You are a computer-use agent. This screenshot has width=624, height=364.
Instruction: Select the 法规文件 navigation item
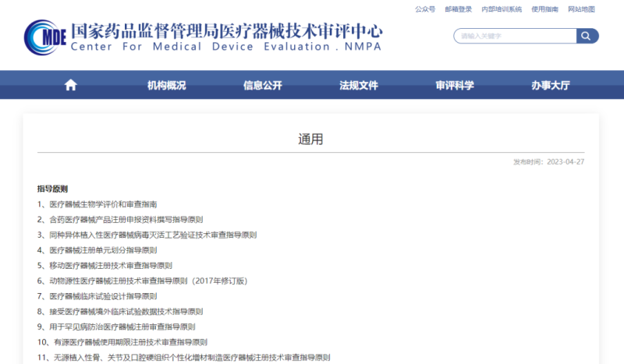pyautogui.click(x=358, y=85)
